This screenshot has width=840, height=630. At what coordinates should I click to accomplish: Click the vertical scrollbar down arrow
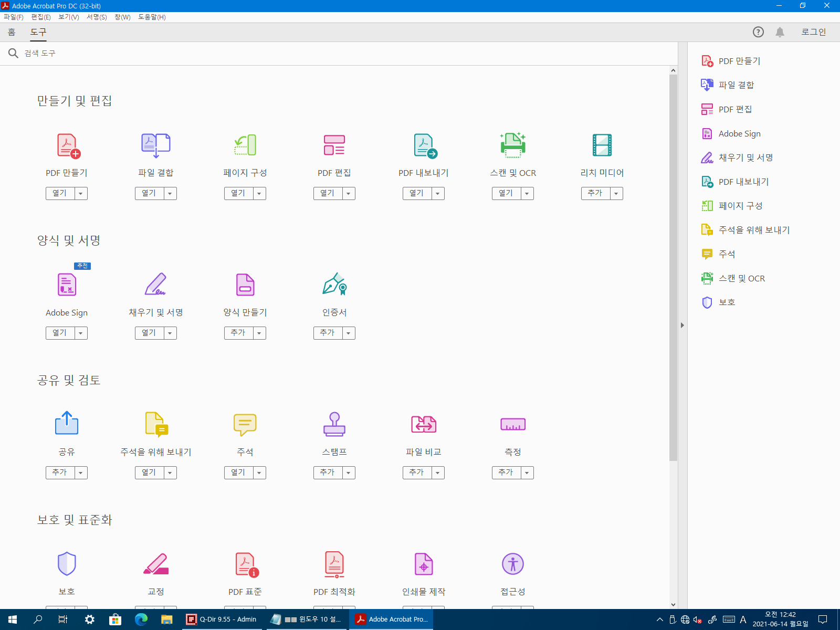[x=673, y=604]
